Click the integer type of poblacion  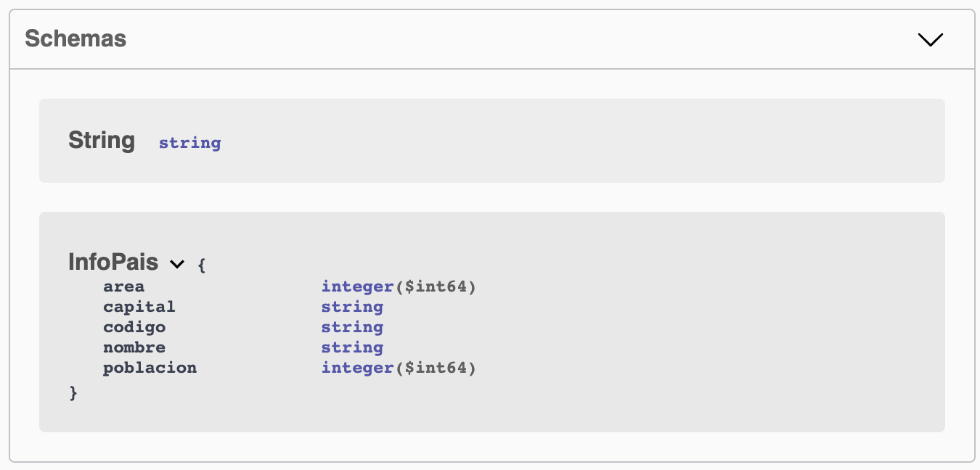pos(357,368)
